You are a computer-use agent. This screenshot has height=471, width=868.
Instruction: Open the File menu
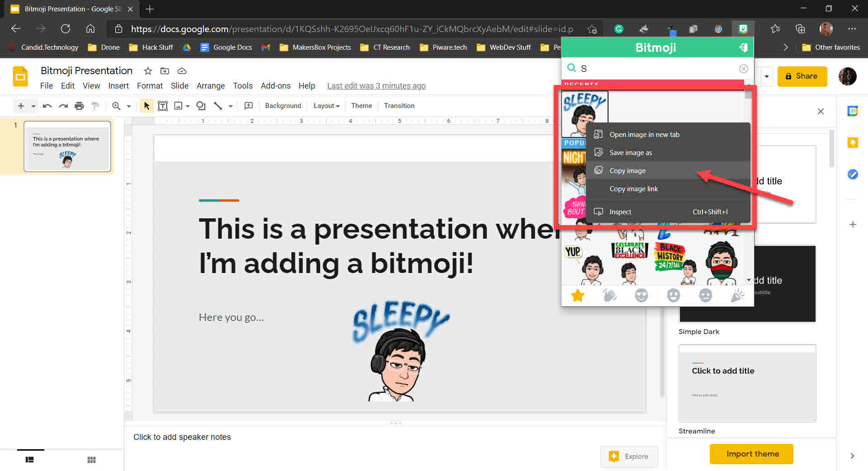pyautogui.click(x=46, y=86)
